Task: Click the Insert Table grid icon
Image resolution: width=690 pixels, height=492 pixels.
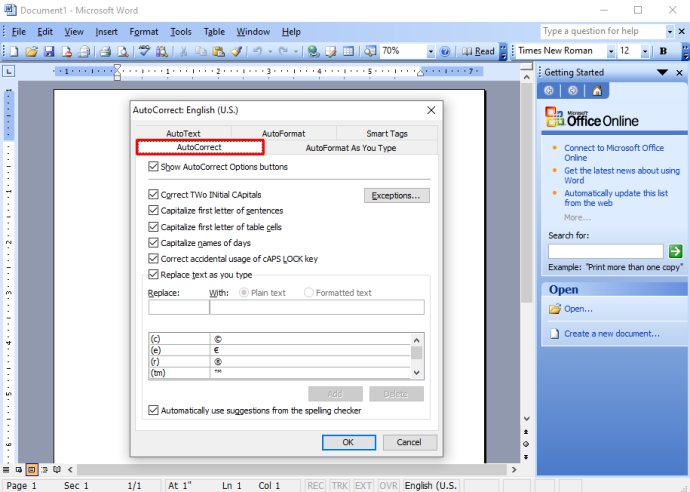Action: (348, 51)
